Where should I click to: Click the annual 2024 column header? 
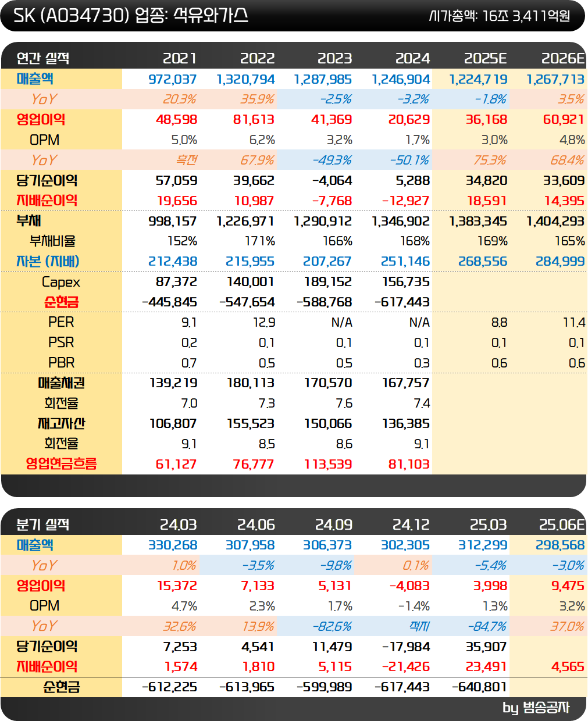tap(412, 58)
